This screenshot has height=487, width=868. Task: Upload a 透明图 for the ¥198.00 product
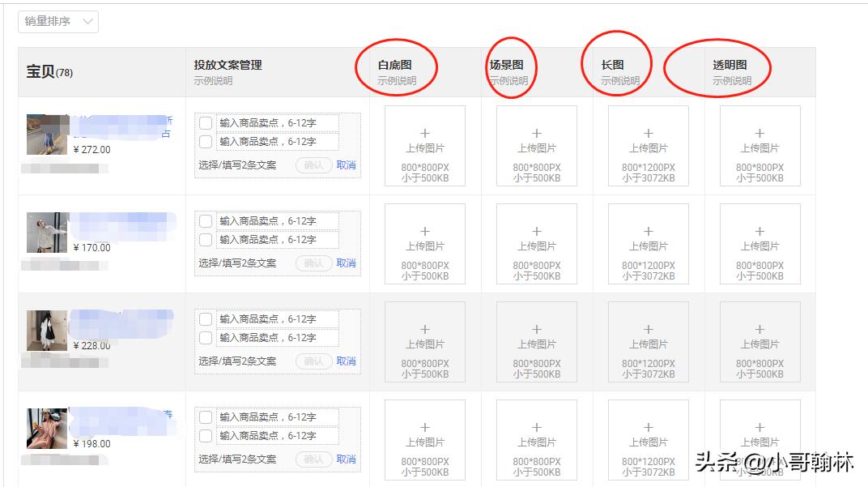click(759, 439)
